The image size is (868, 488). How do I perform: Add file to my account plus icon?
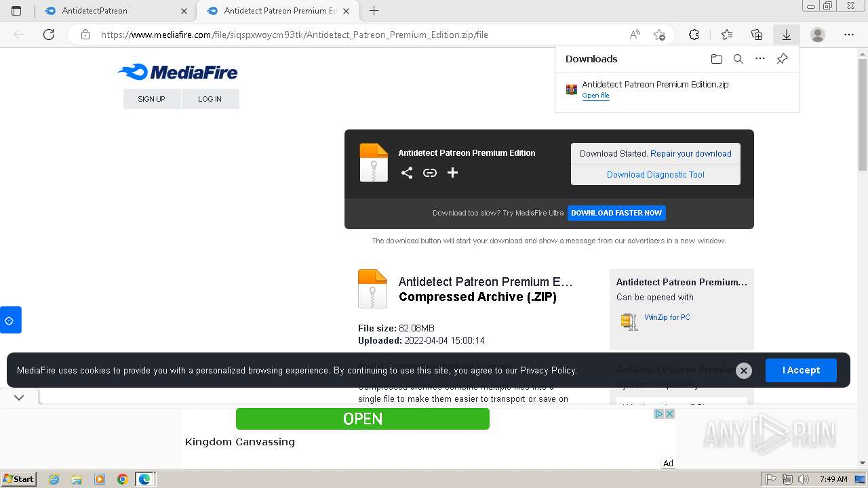coord(452,173)
